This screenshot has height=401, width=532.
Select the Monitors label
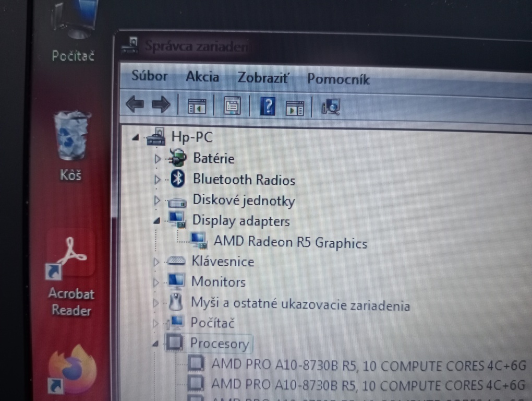pyautogui.click(x=218, y=282)
